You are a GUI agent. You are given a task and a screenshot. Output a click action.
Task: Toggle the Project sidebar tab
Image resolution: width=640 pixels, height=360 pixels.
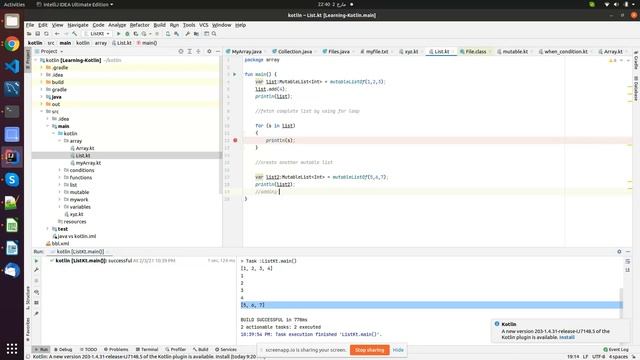(x=28, y=60)
